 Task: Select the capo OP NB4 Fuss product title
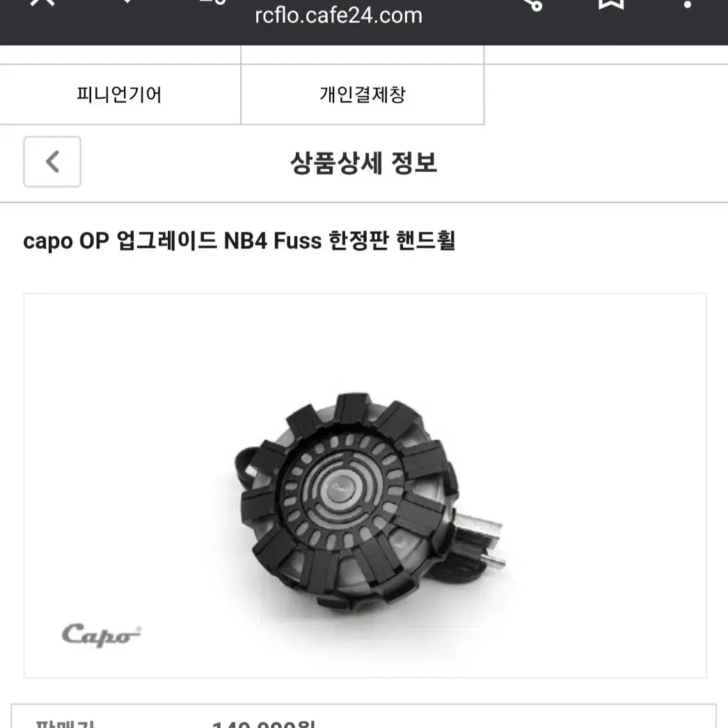pos(239,241)
